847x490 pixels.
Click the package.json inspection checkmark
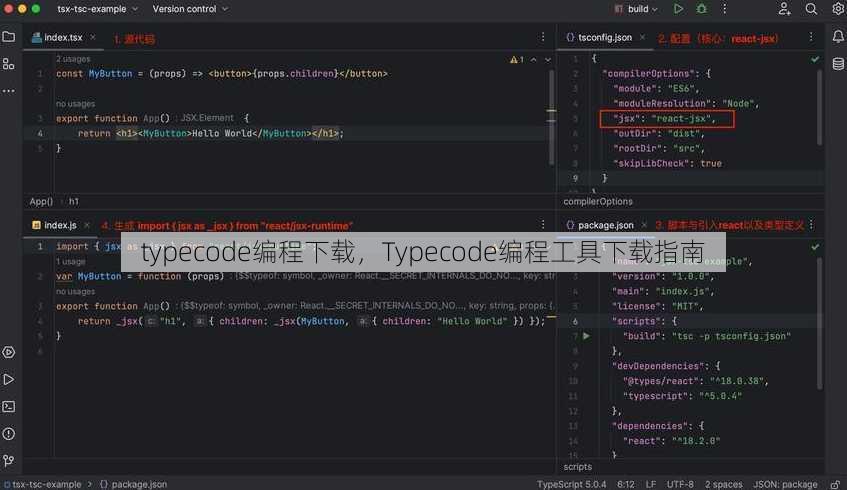coord(815,247)
